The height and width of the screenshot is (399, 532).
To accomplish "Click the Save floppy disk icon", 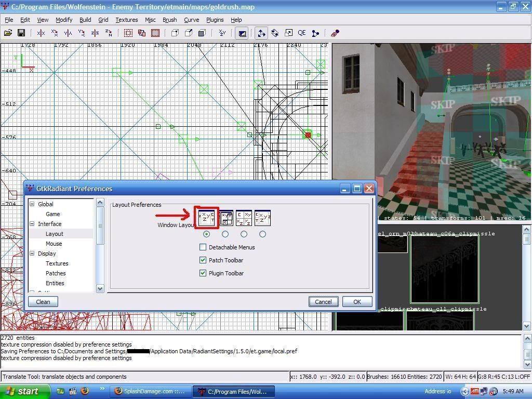I will [x=21, y=33].
